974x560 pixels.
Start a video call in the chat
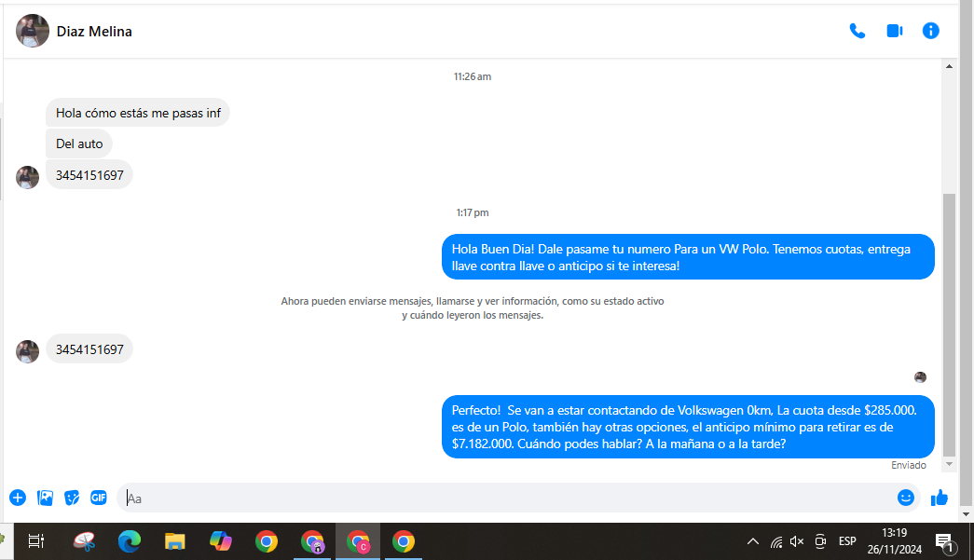click(895, 31)
